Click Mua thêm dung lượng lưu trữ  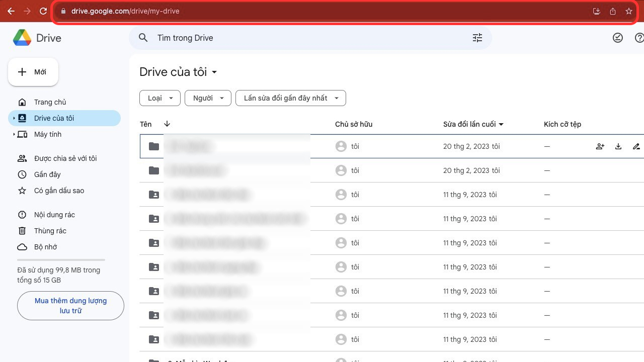point(70,306)
